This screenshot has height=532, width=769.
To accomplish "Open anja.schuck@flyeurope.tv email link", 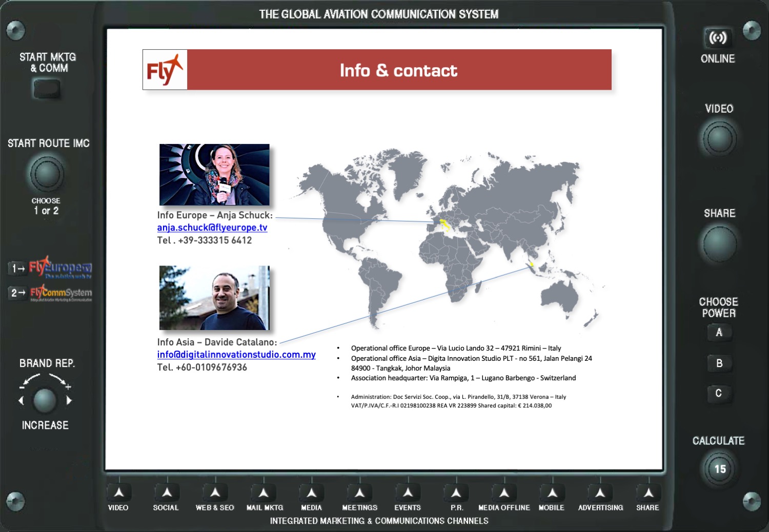I will [212, 228].
